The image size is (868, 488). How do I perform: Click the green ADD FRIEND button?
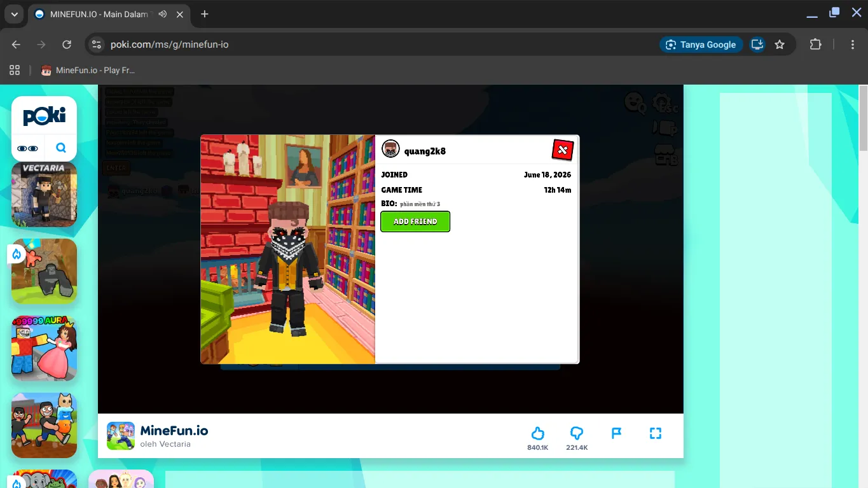pyautogui.click(x=415, y=221)
